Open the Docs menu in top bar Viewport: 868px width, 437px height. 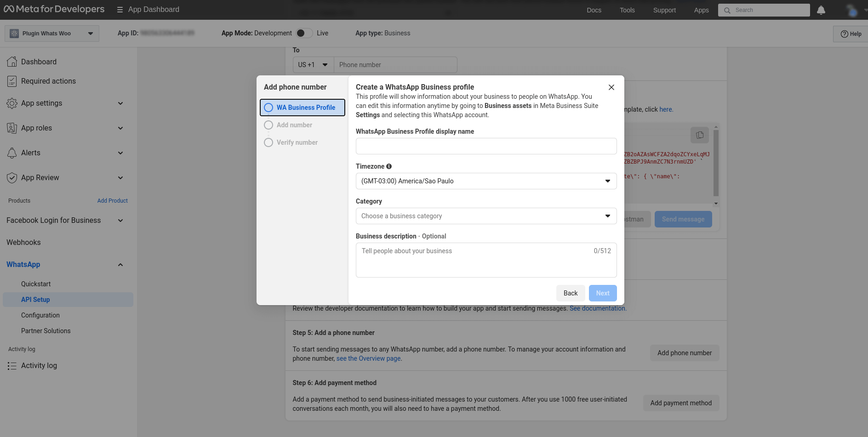click(594, 10)
